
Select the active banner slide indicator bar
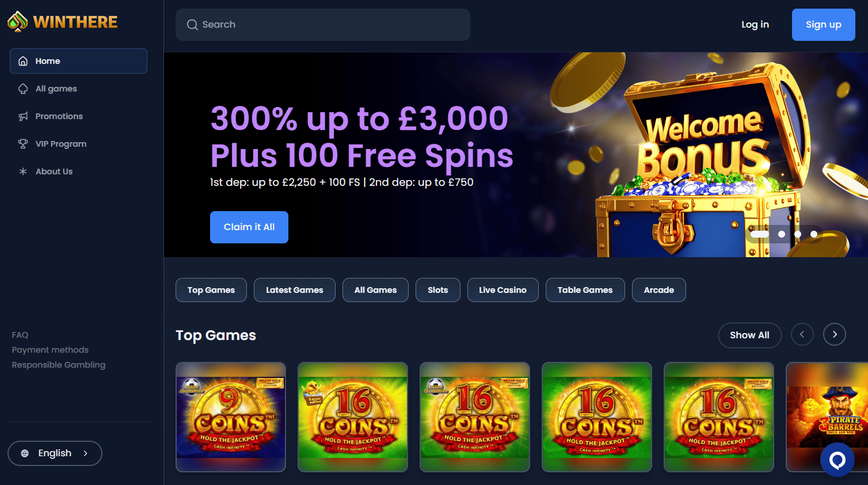tap(760, 234)
